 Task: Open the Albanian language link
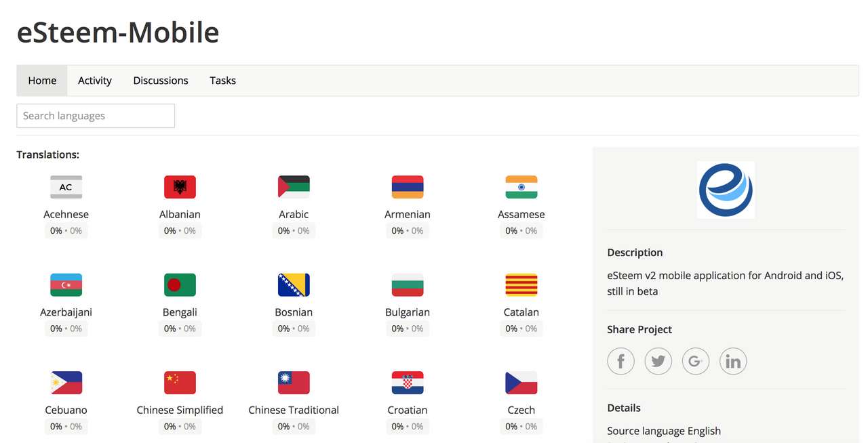(180, 214)
